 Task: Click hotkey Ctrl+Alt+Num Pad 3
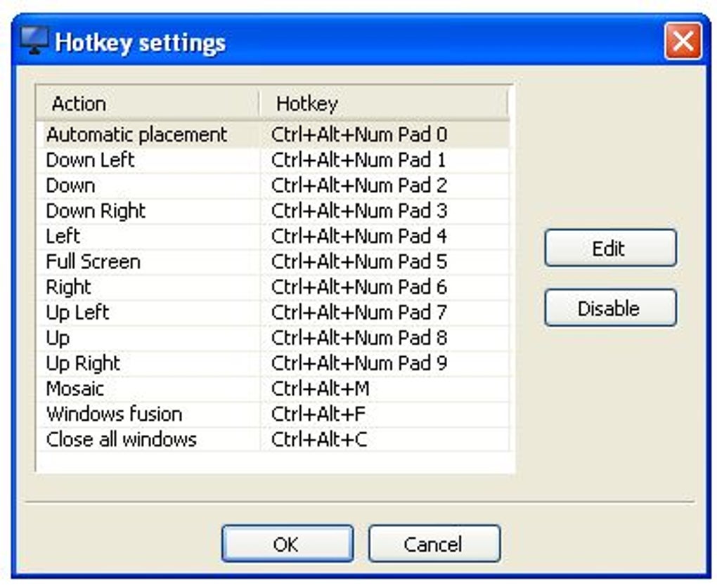pos(359,211)
